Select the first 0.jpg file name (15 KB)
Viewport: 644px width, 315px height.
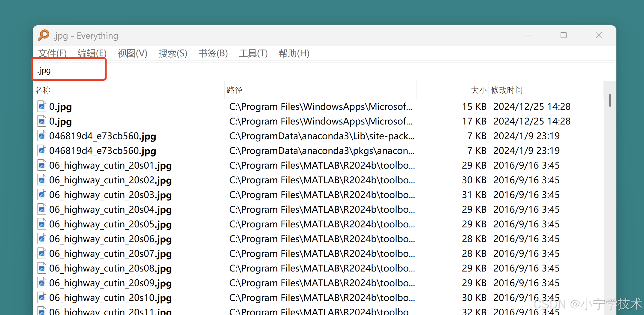61,107
